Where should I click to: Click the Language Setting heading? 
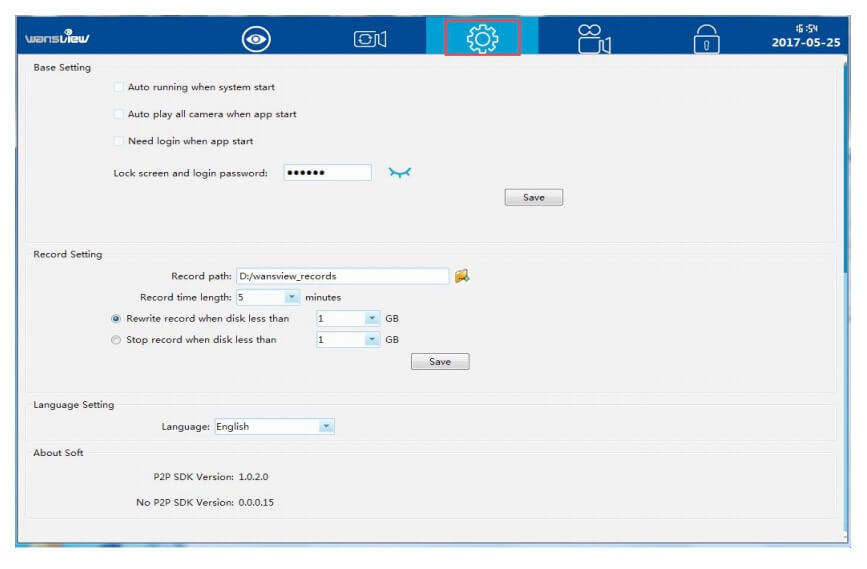[x=74, y=405]
